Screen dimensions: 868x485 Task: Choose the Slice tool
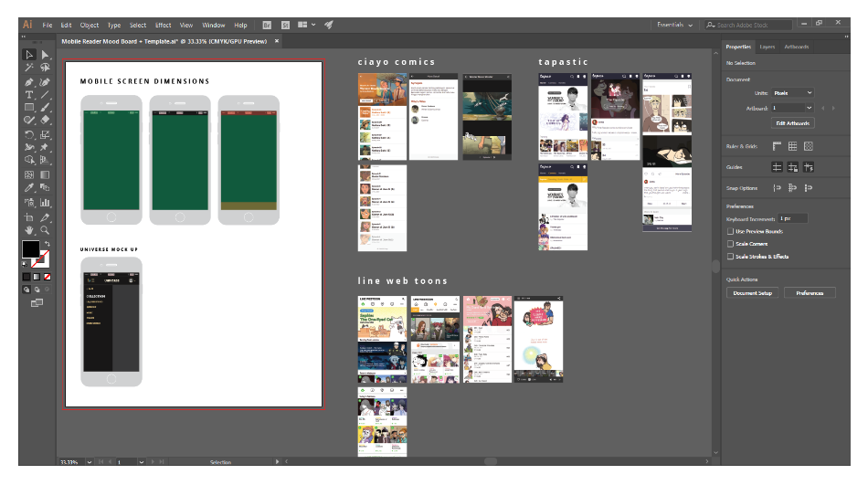pyautogui.click(x=45, y=217)
